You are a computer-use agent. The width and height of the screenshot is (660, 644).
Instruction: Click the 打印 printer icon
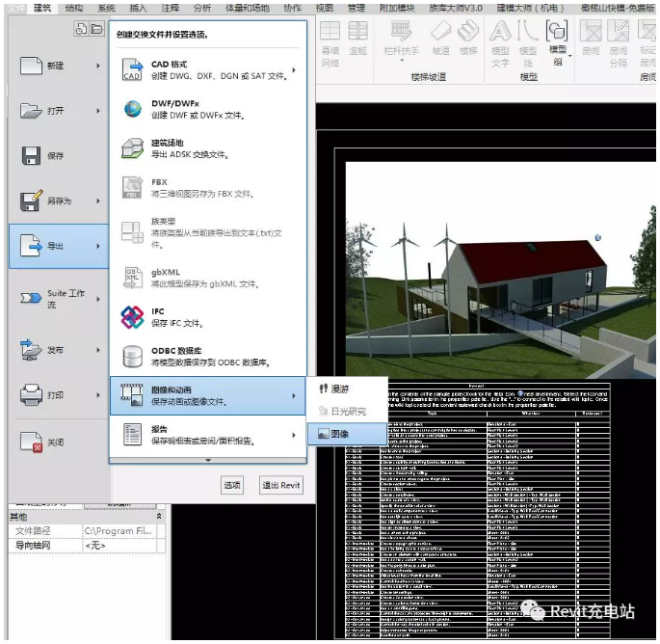[x=31, y=394]
